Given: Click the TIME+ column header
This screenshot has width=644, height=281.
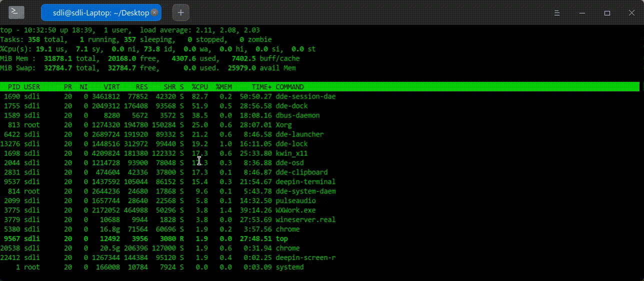Looking at the screenshot, I should (x=262, y=87).
